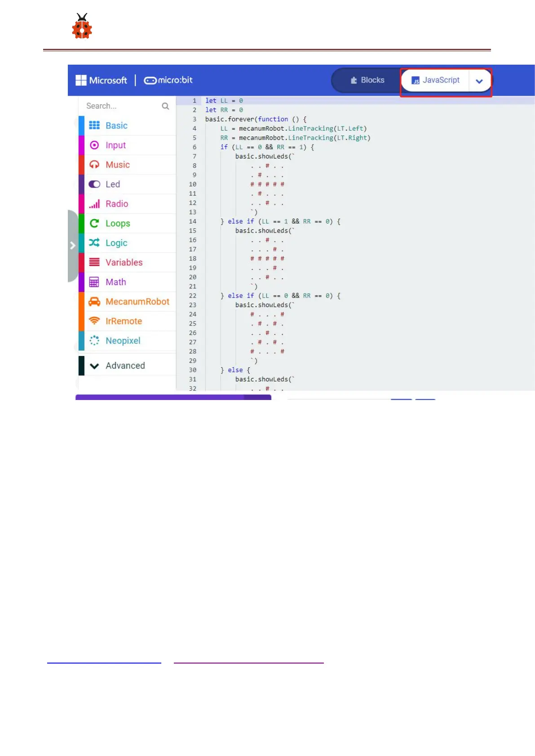Click the micro:bit logo
This screenshot has height=756, width=535.
point(168,80)
